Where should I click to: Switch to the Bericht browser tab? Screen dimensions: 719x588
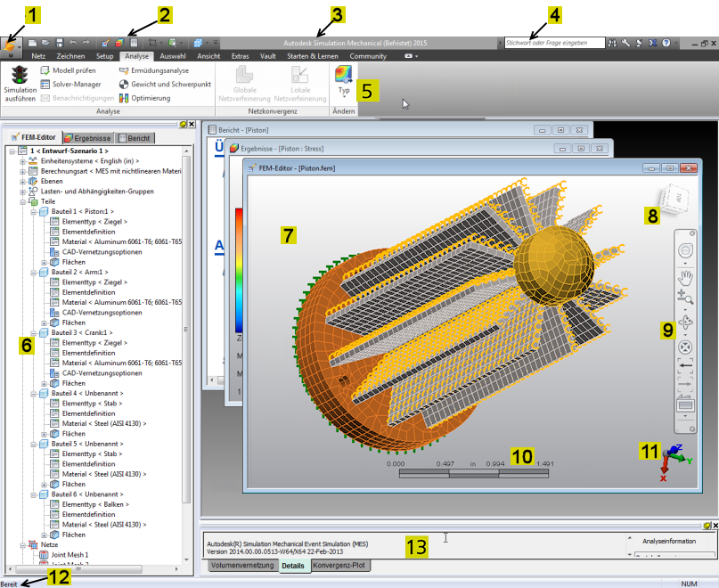[x=134, y=137]
